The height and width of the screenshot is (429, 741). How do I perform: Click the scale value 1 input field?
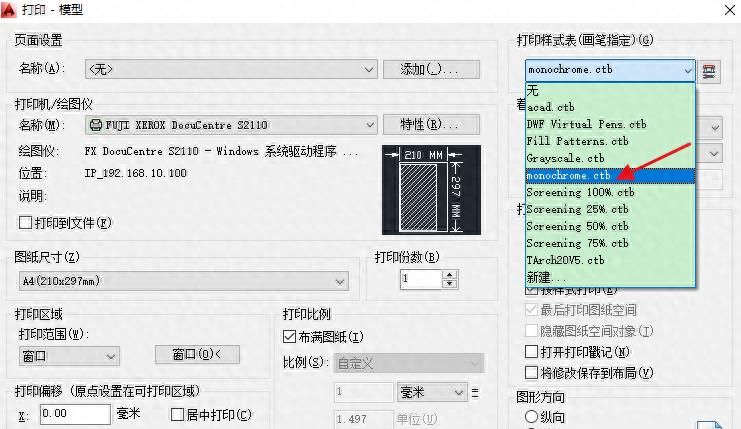coord(363,392)
